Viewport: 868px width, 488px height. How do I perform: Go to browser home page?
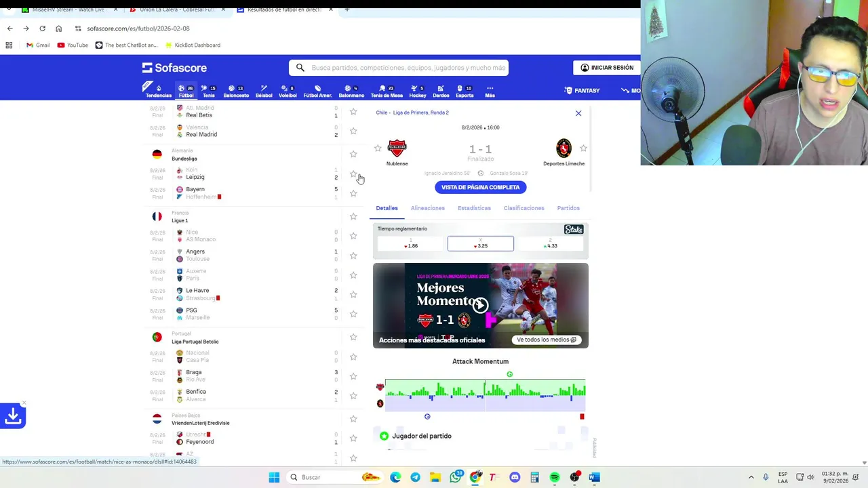coord(59,28)
